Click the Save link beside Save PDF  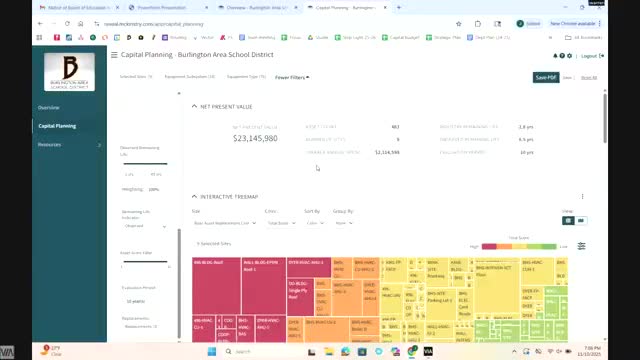pos(567,78)
